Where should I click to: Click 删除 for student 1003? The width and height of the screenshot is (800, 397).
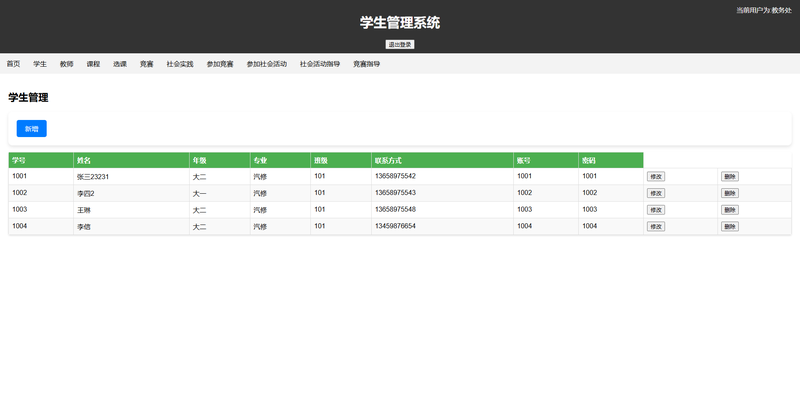(730, 210)
